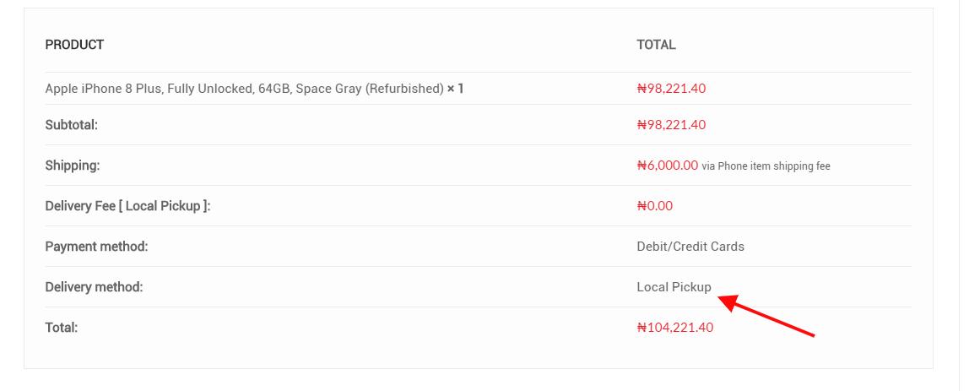Click the Subtotal label
980x391 pixels.
[72, 125]
